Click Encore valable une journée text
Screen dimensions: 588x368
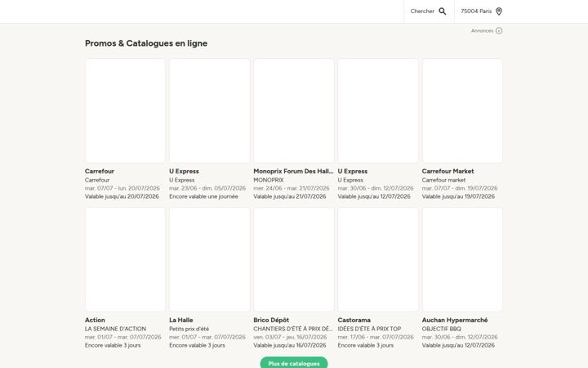pyautogui.click(x=203, y=196)
